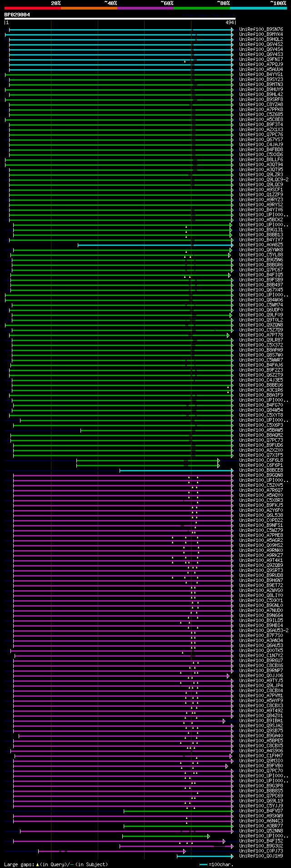Select label UniRef100_B8BEU6
Screen dimensions: 291x868
(x=261, y=385)
